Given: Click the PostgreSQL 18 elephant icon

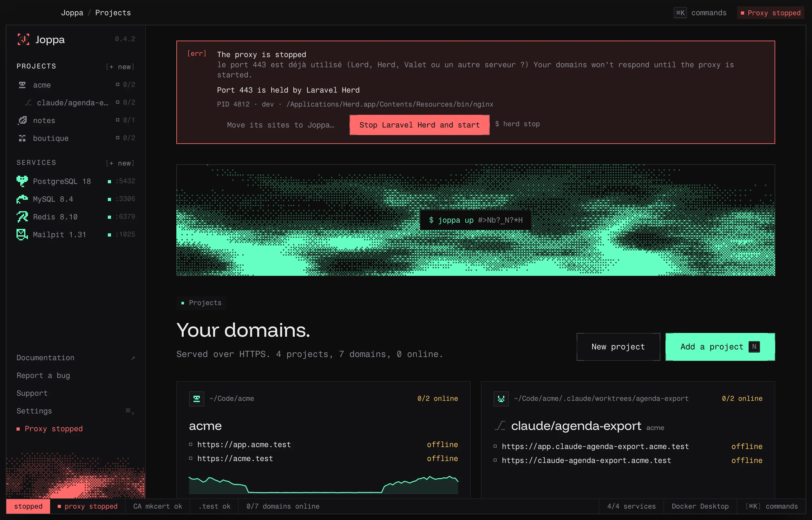Looking at the screenshot, I should pos(22,181).
